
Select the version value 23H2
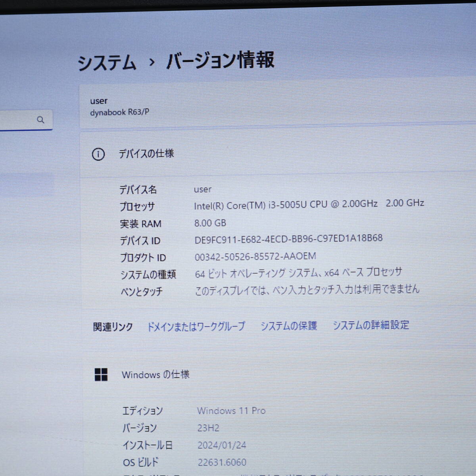click(x=208, y=428)
